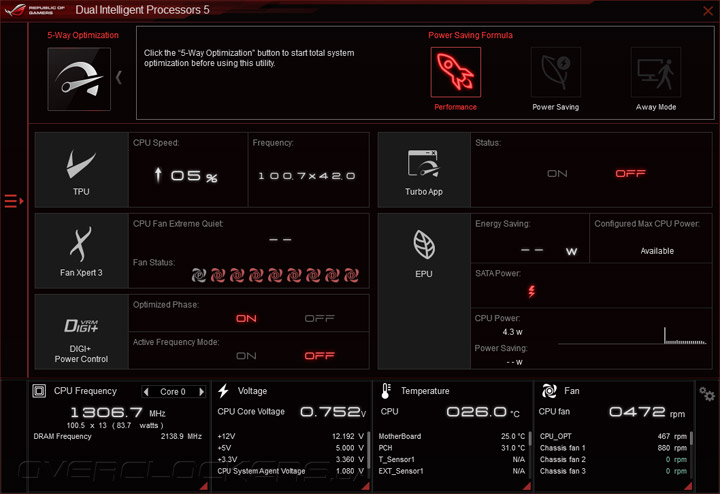The height and width of the screenshot is (494, 720).
Task: Open the left sidebar menu arrow
Action: pos(14,201)
